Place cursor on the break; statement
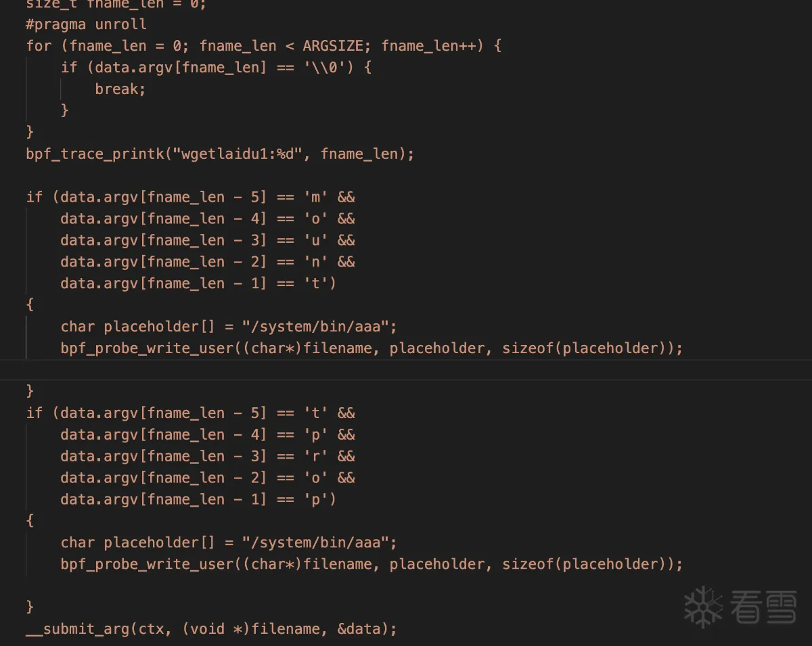This screenshot has width=812, height=646. click(120, 89)
